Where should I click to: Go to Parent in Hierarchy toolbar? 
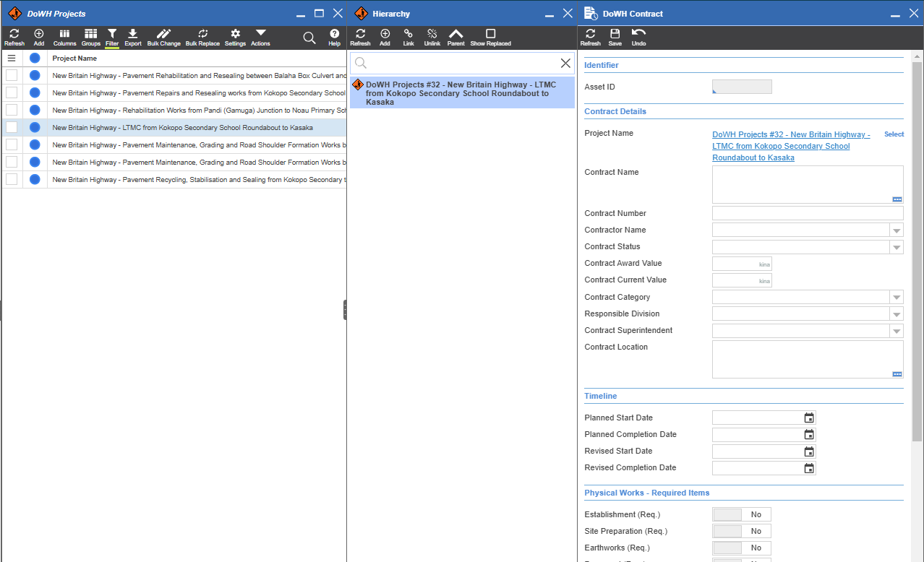click(x=455, y=37)
